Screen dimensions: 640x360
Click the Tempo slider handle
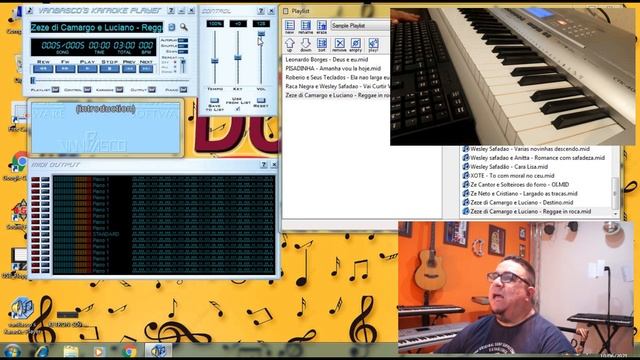click(x=214, y=61)
